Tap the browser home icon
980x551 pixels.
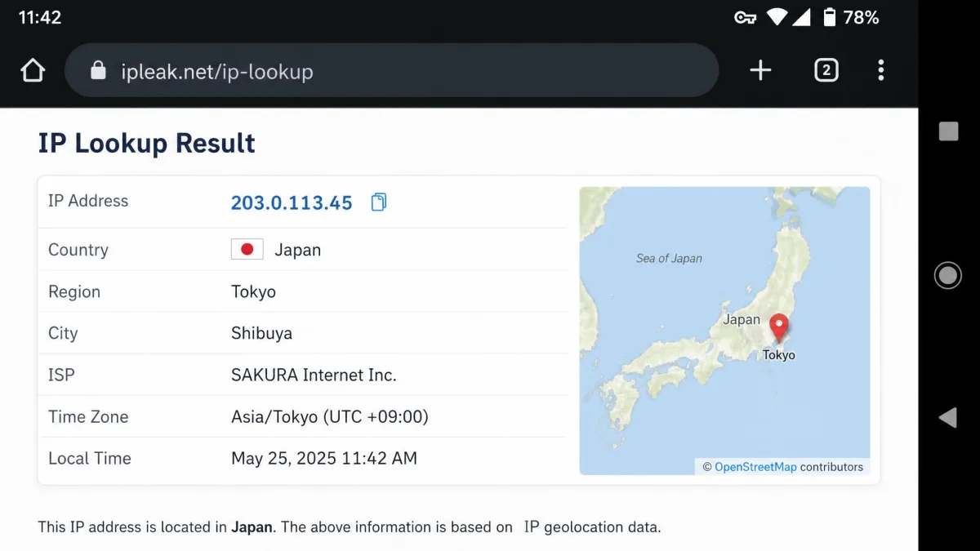[33, 70]
